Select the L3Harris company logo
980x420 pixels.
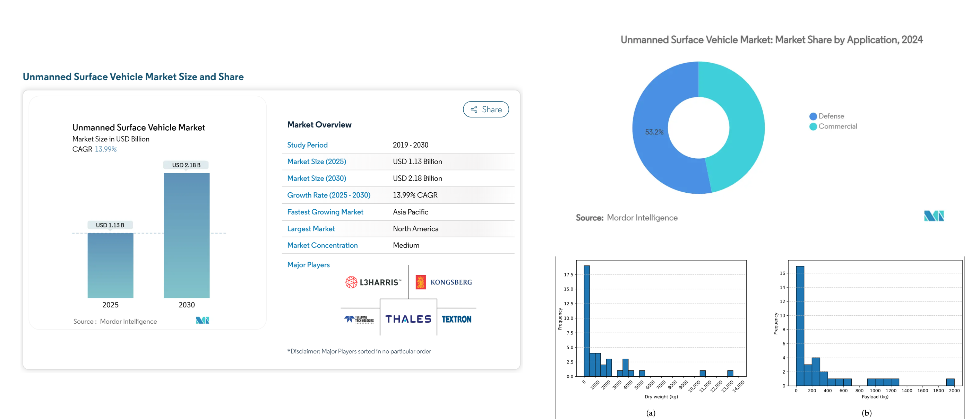373,281
